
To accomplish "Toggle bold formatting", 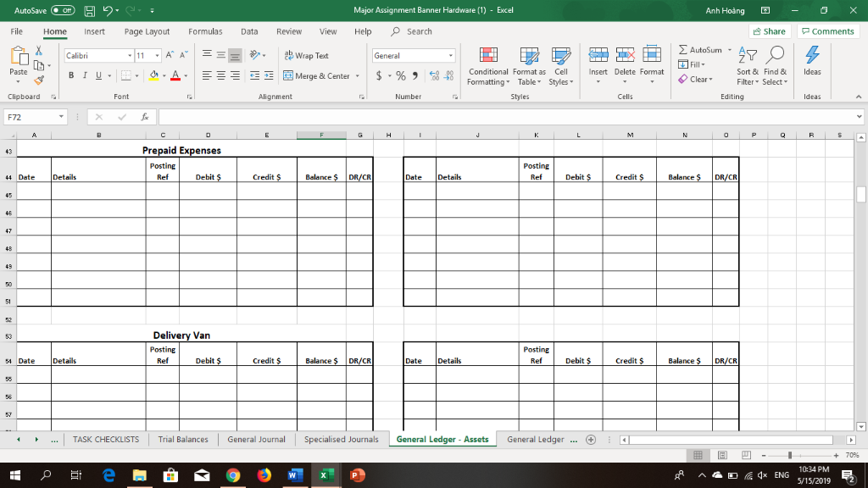I will pyautogui.click(x=70, y=75).
